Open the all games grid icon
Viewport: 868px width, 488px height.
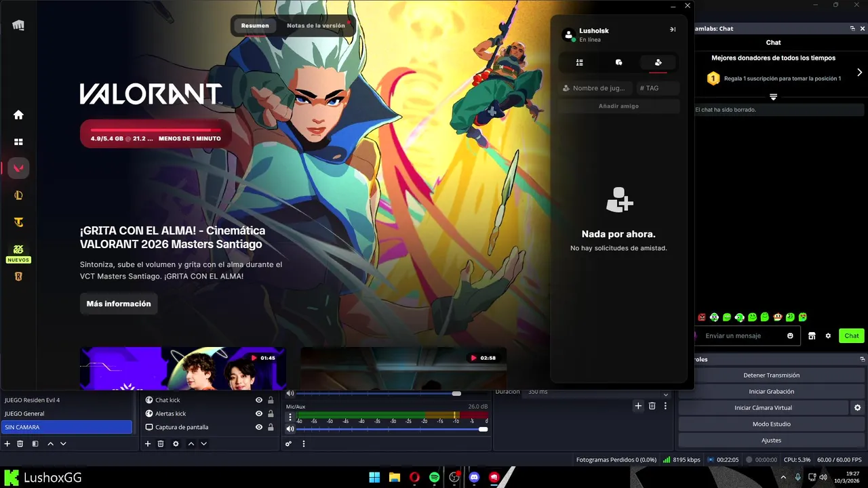pos(18,142)
